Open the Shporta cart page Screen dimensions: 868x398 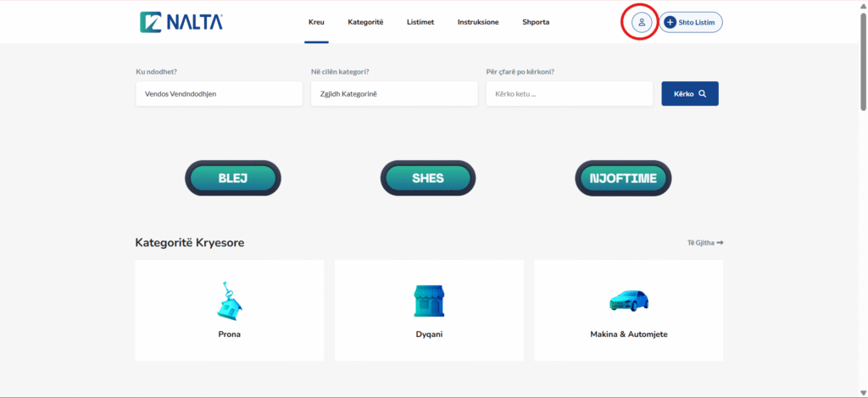[536, 22]
